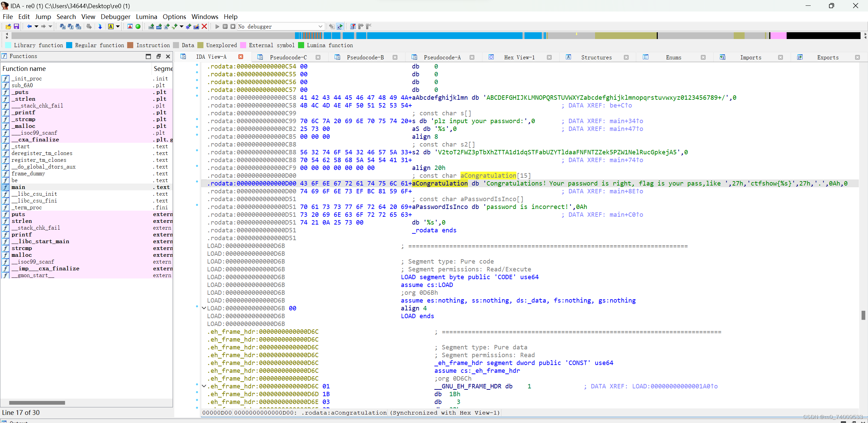Screen dimensions: 868x423
Task: Click the green circle toolbar icon
Action: pos(138,26)
